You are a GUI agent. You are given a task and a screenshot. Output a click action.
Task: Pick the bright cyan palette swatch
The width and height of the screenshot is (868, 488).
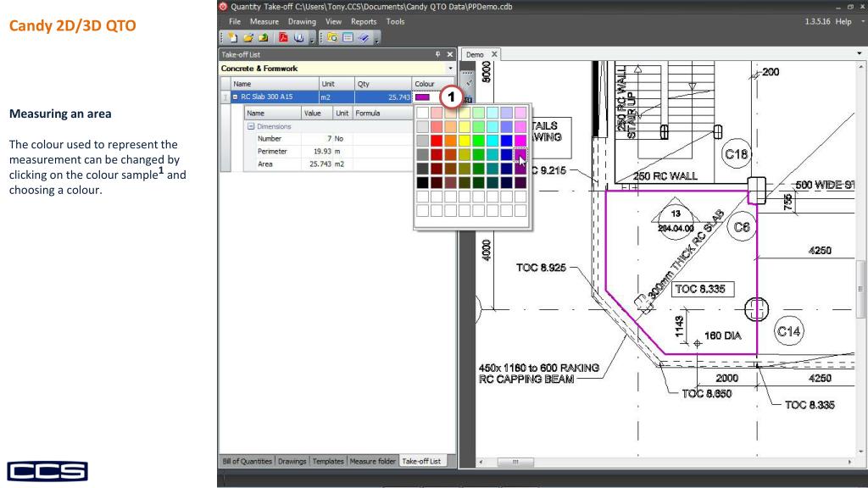click(492, 141)
